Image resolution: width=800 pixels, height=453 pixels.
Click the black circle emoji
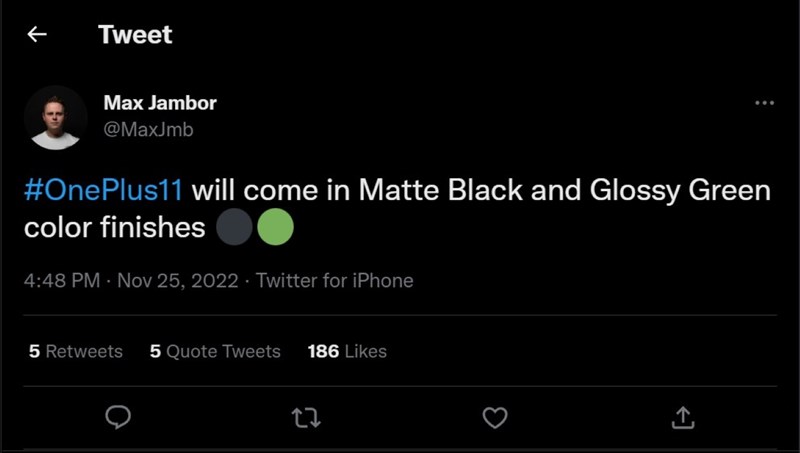235,228
